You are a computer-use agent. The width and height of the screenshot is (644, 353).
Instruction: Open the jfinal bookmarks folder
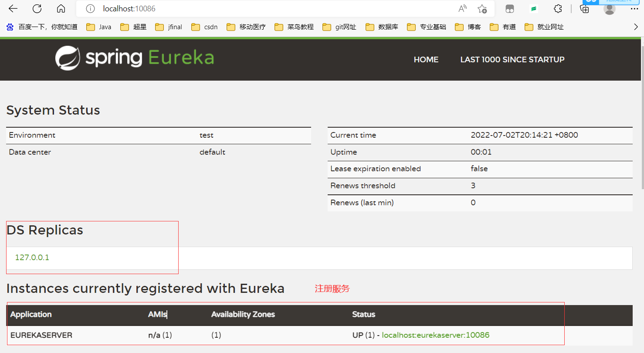click(169, 27)
